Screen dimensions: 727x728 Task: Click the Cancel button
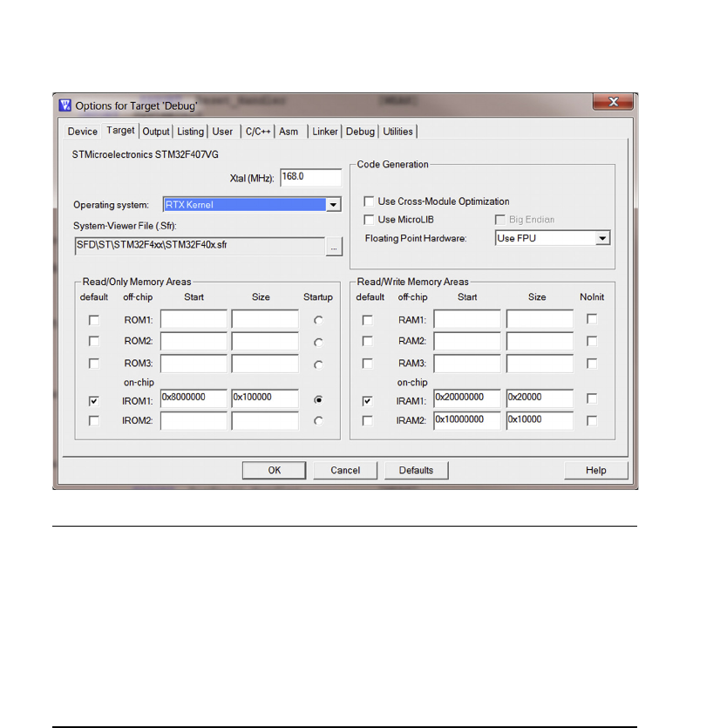[345, 470]
